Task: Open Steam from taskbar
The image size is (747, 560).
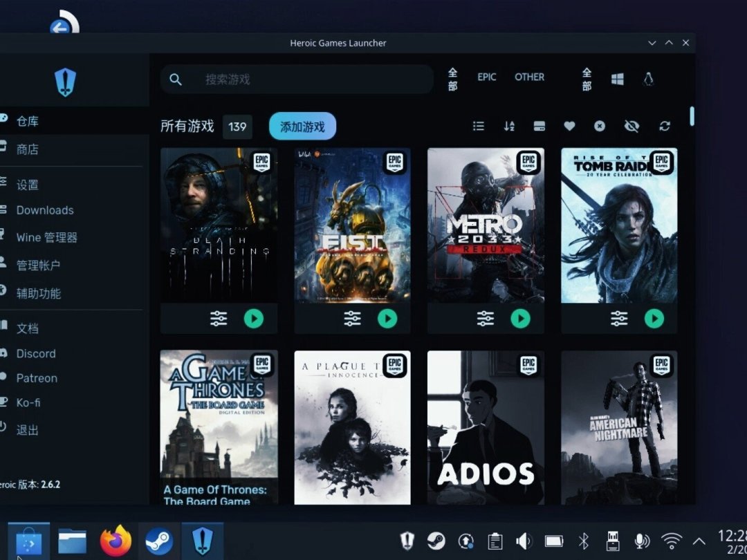Action: 158,541
